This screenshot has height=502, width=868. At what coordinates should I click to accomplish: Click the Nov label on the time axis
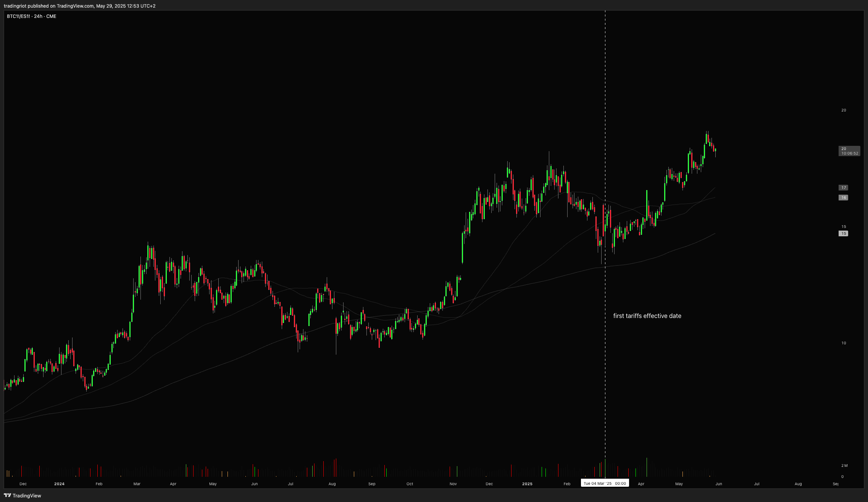453,484
